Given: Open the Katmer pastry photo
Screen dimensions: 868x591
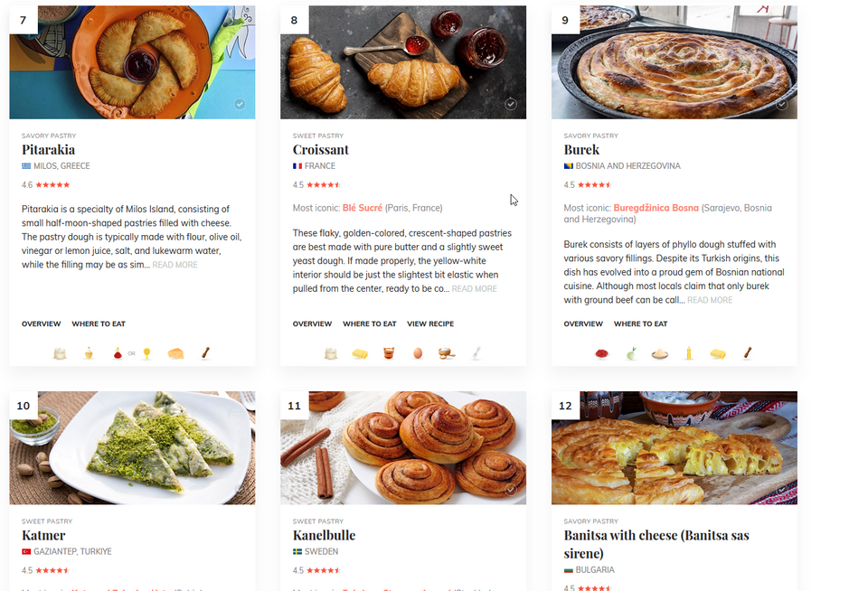Looking at the screenshot, I should (132, 447).
